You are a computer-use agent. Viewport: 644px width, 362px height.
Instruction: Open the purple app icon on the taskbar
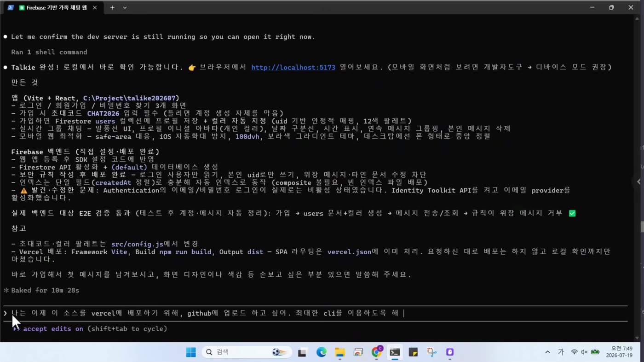coord(450,352)
